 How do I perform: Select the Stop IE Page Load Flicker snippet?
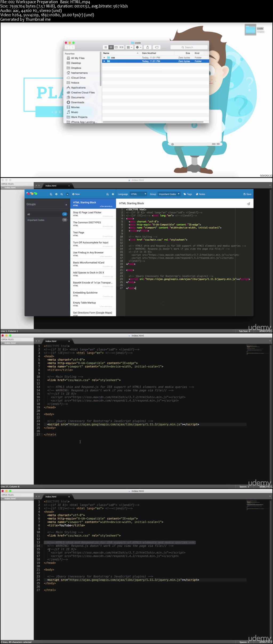coord(93,214)
